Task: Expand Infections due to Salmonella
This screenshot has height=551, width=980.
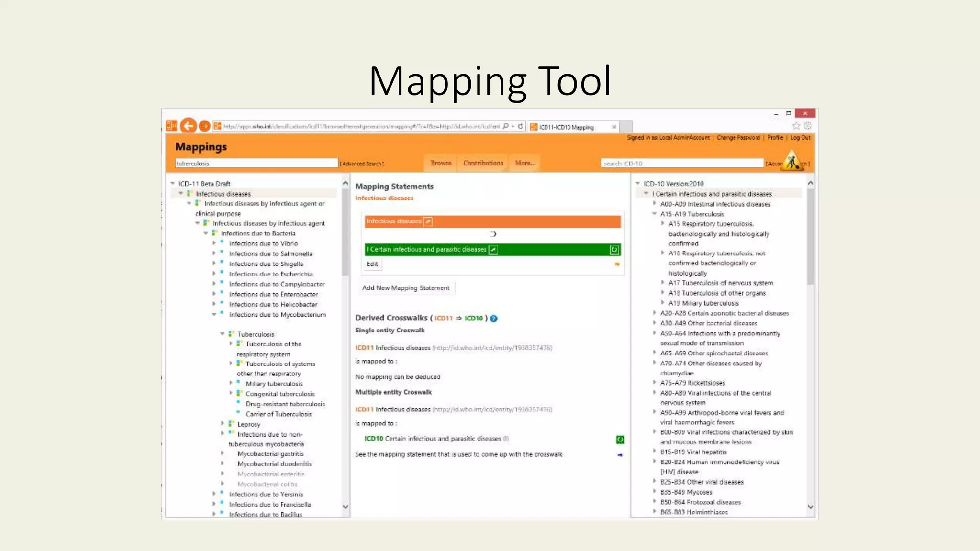Action: tap(214, 253)
